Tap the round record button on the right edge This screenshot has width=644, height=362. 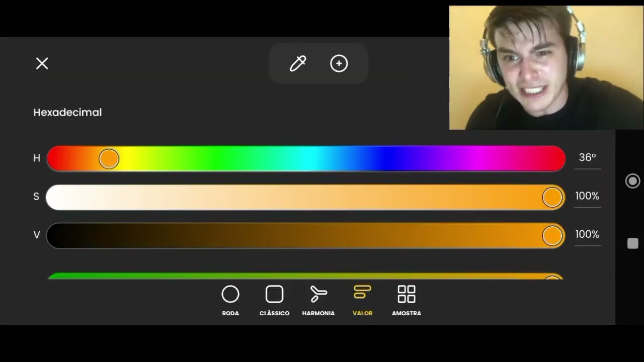click(632, 181)
